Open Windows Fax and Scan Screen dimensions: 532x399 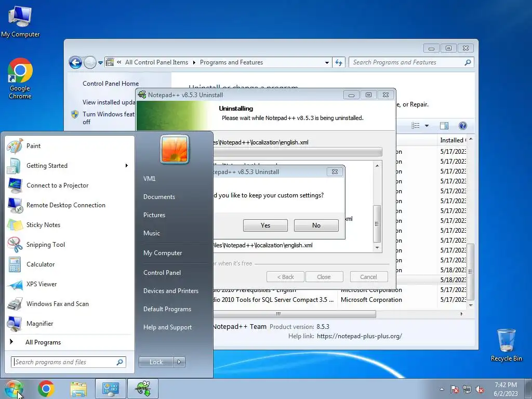(x=69, y=303)
